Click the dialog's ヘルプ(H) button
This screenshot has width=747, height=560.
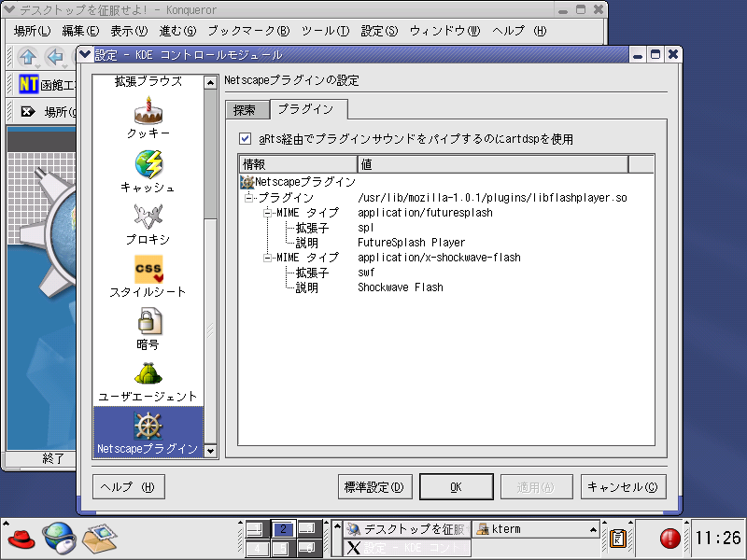coord(128,486)
